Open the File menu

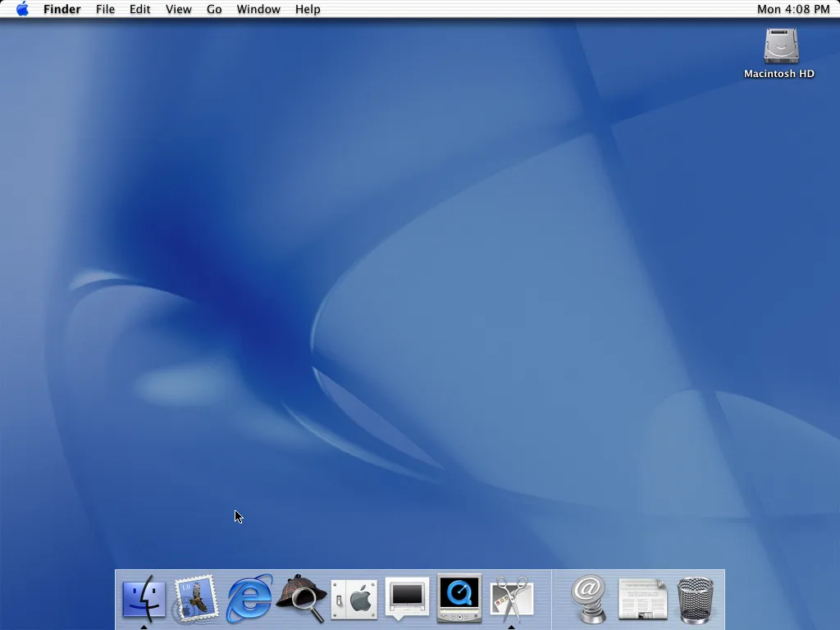click(105, 9)
